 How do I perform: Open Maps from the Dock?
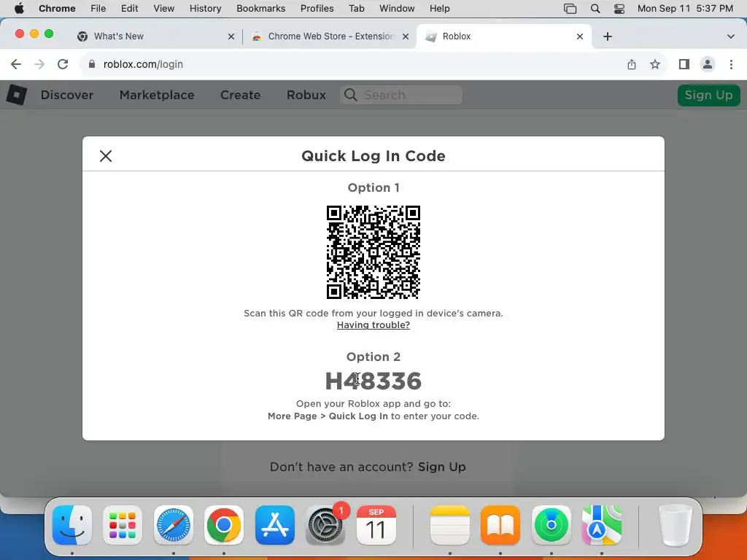602,525
